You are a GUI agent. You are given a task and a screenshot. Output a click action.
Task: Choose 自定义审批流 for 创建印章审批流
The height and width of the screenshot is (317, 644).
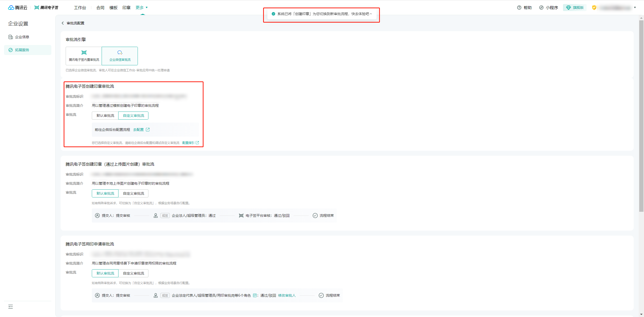(x=133, y=116)
